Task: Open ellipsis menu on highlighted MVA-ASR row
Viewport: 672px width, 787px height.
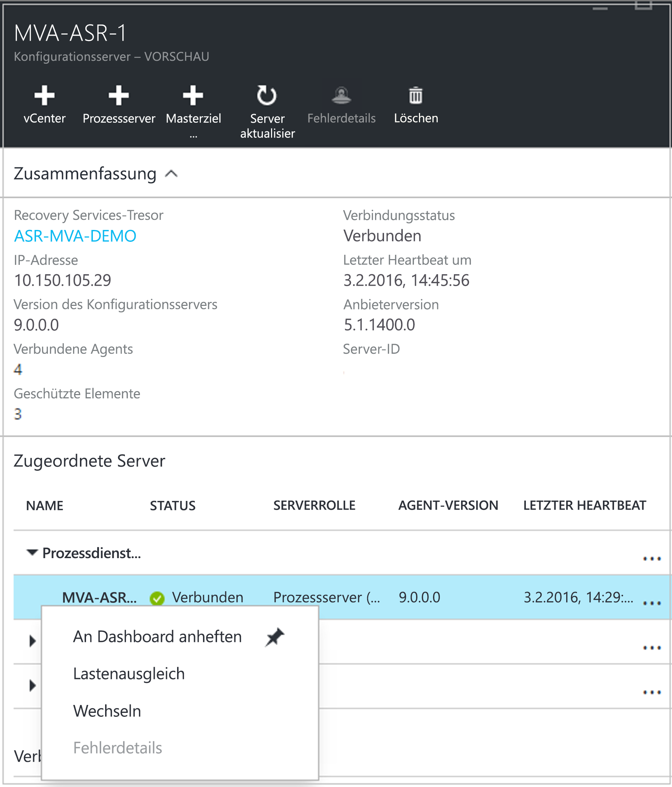Action: click(652, 603)
